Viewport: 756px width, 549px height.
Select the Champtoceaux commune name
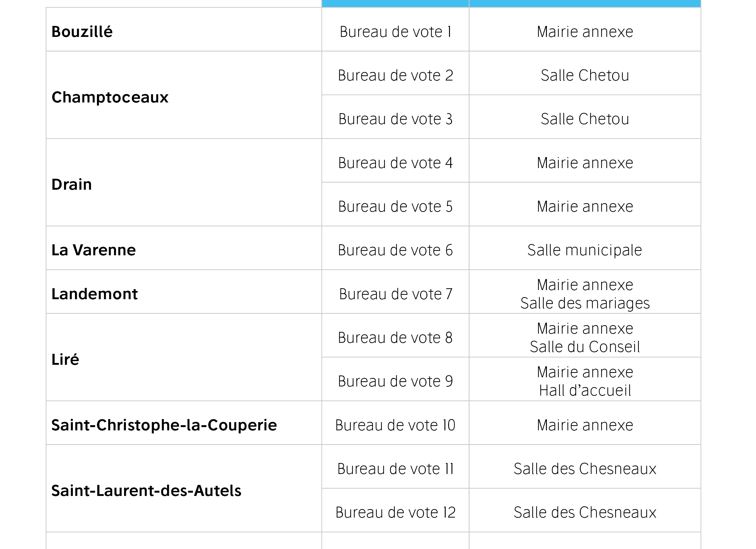(x=110, y=97)
